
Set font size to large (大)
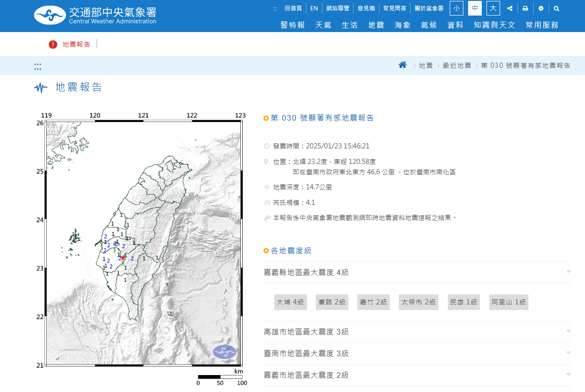(x=493, y=8)
